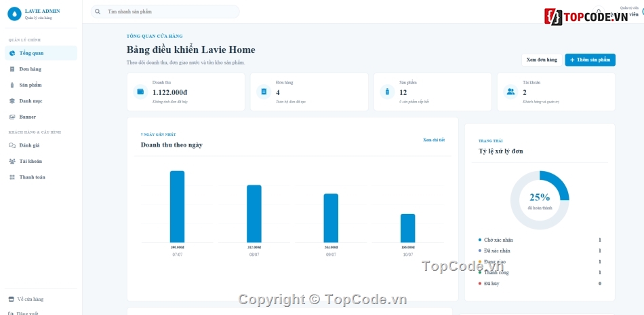Click the Doanh thu wallet icon
The width and height of the screenshot is (644, 315).
pos(140,92)
